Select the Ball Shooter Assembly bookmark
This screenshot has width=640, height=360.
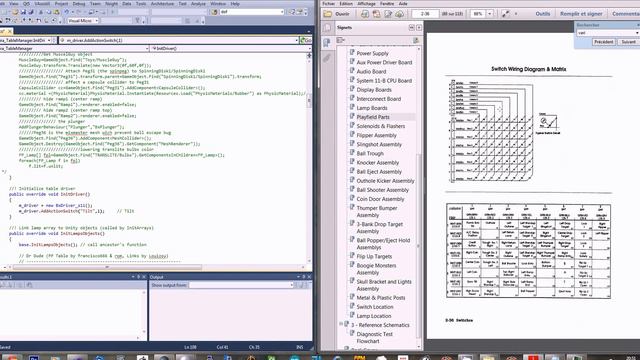point(382,190)
